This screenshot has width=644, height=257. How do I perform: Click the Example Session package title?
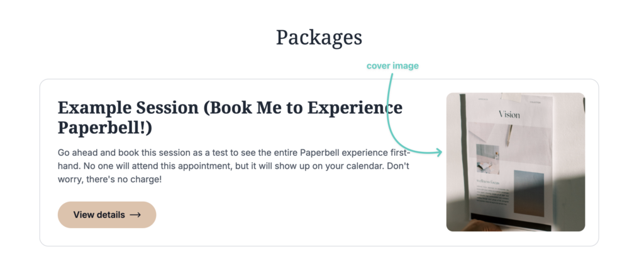[x=230, y=117]
